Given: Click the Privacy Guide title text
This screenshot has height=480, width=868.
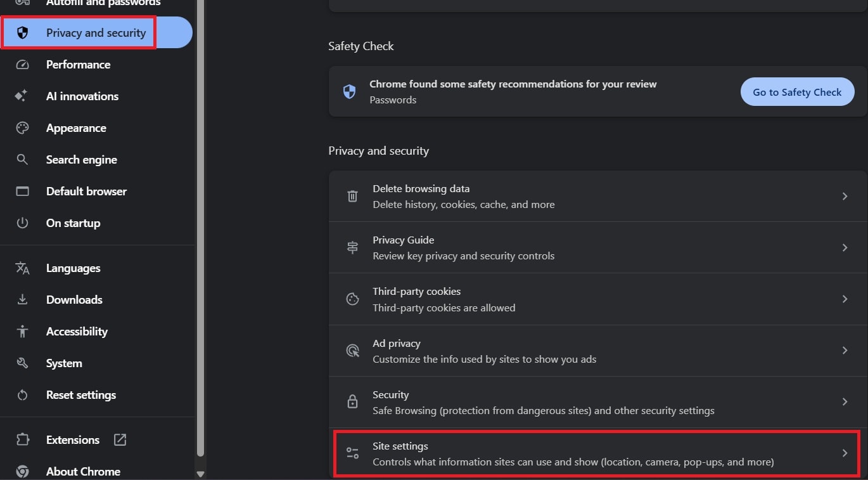Looking at the screenshot, I should tap(404, 240).
